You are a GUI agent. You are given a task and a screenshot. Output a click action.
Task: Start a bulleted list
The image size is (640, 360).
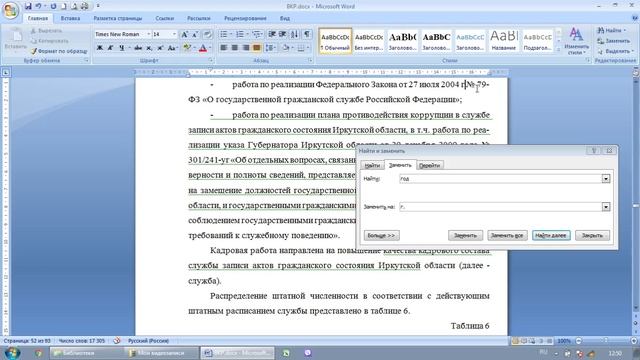coord(224,34)
